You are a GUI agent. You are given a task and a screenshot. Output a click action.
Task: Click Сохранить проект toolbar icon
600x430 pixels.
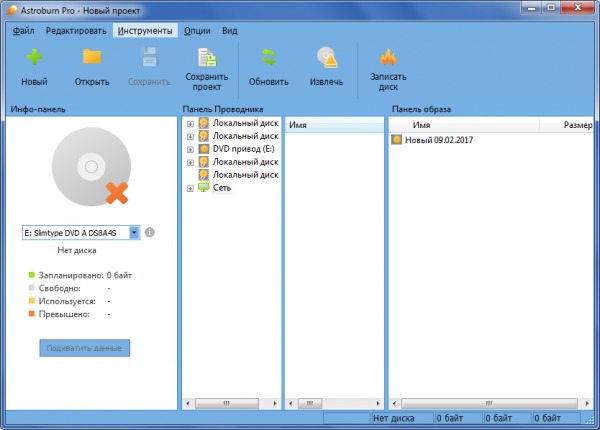tap(207, 59)
